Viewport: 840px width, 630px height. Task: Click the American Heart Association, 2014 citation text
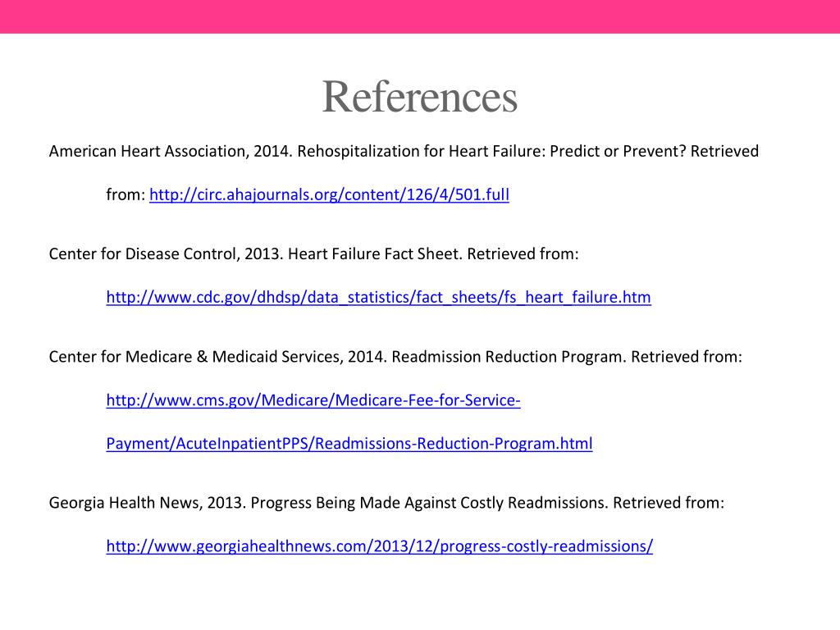pos(404,151)
